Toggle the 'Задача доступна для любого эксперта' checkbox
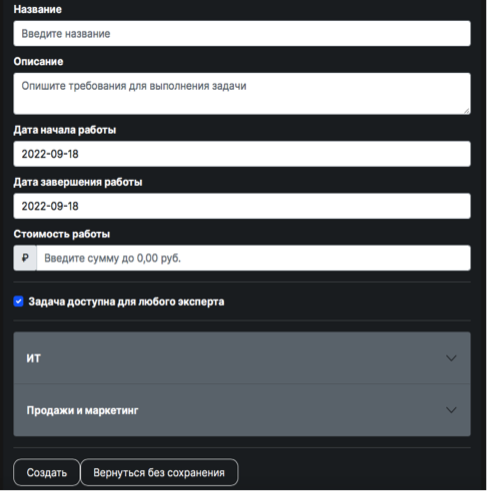487x491 pixels. pos(19,301)
